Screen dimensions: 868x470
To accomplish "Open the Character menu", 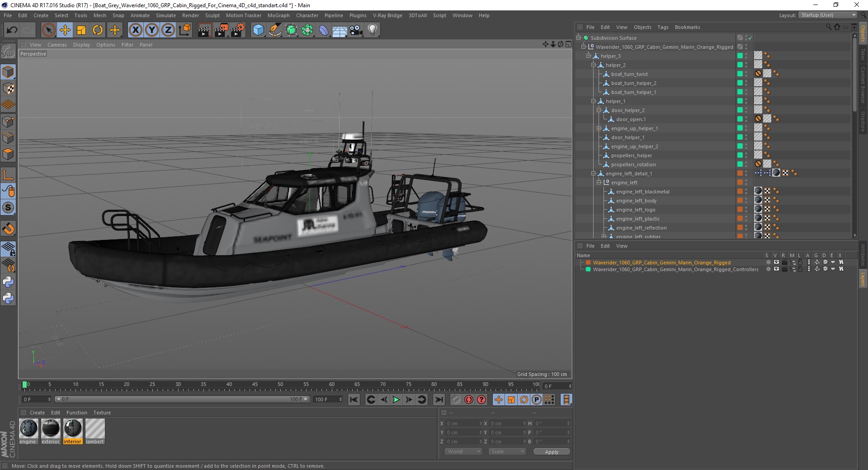I will pyautogui.click(x=307, y=15).
